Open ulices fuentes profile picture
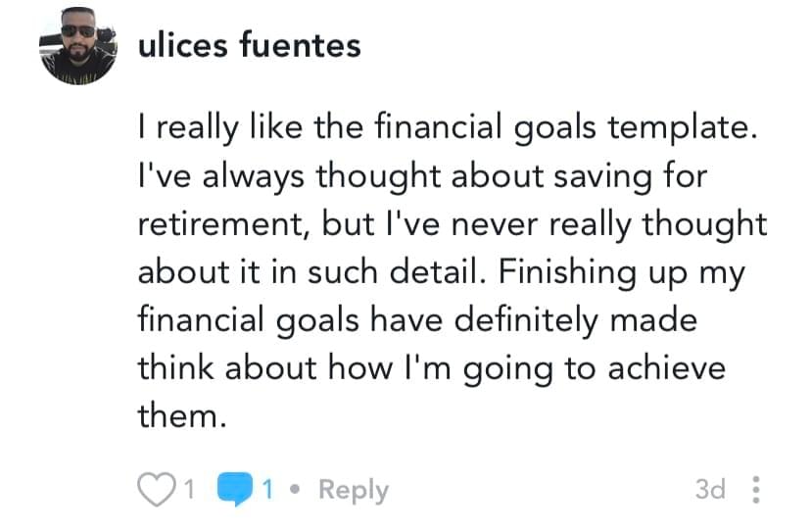This screenshot has height=532, width=811. coord(78,46)
